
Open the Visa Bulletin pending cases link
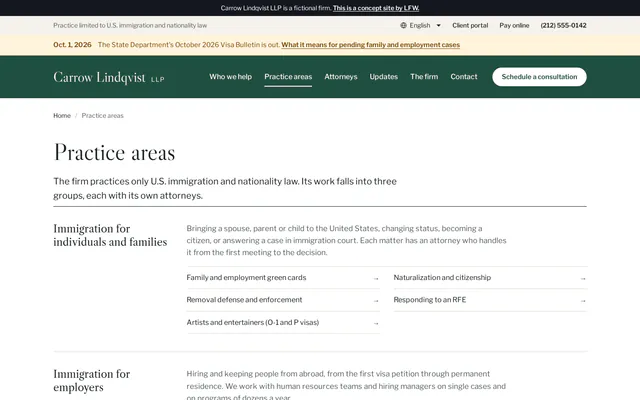pyautogui.click(x=370, y=45)
